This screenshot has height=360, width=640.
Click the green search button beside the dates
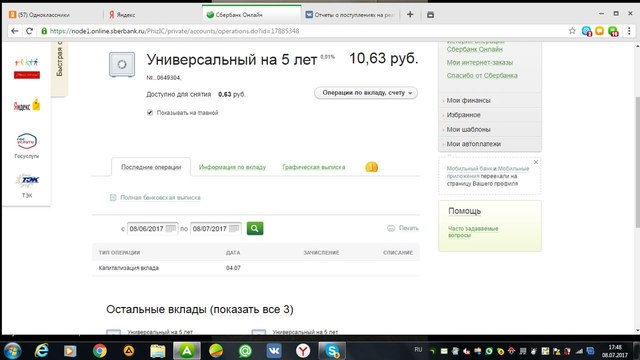[255, 228]
